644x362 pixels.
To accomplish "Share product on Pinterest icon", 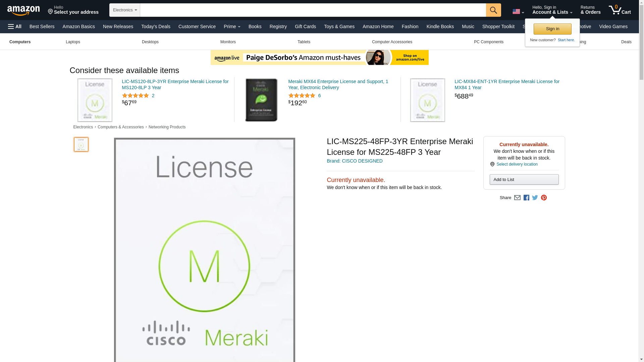I will tap(544, 198).
